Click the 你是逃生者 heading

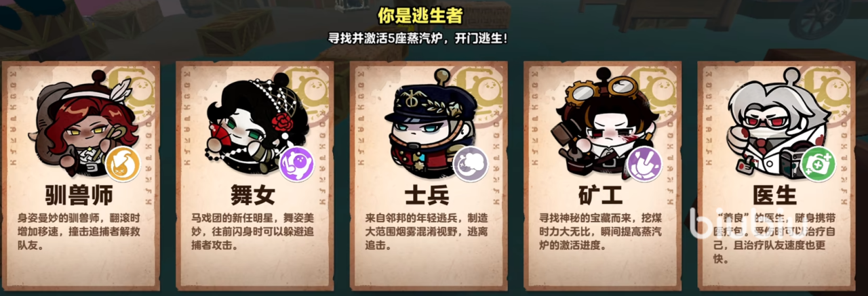(434, 14)
